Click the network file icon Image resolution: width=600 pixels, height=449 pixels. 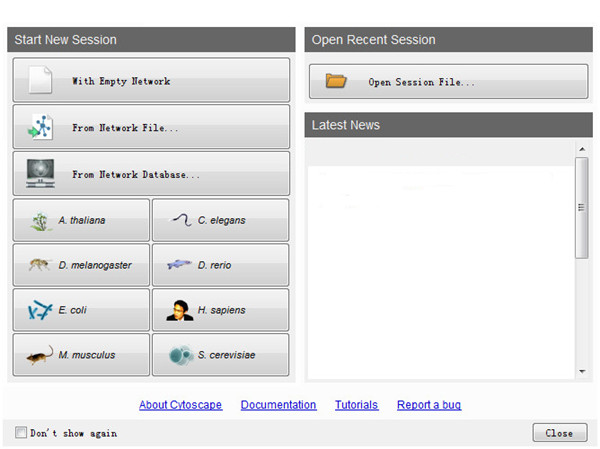click(x=41, y=127)
